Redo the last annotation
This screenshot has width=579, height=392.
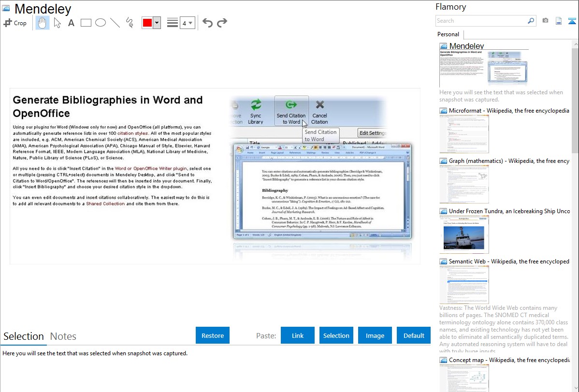tap(222, 23)
